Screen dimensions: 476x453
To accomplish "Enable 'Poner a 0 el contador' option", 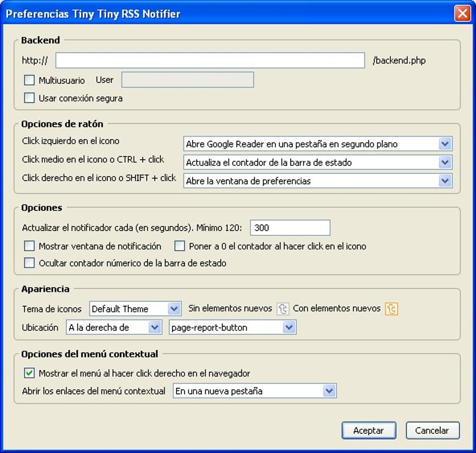I will click(179, 245).
